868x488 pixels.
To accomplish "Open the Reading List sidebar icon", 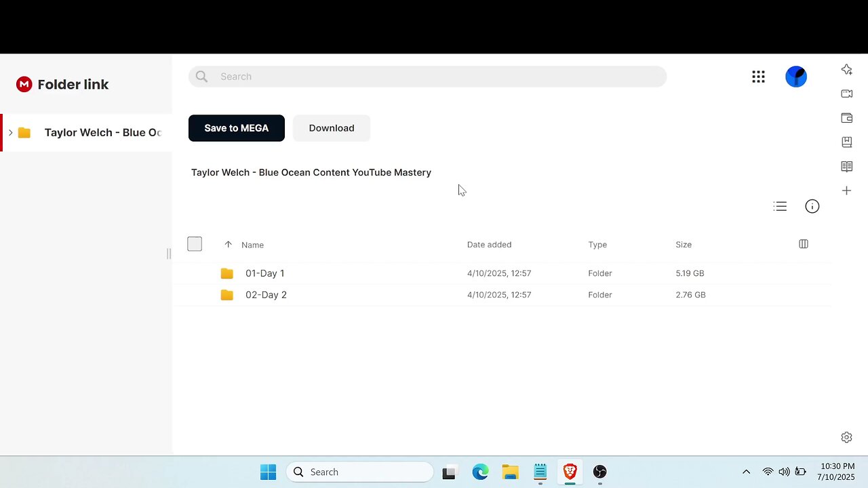I will click(x=846, y=167).
